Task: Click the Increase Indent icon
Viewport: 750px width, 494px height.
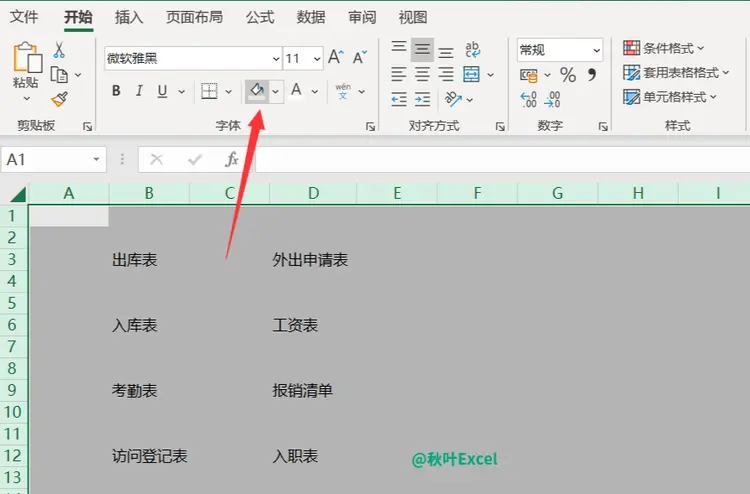Action: point(422,99)
